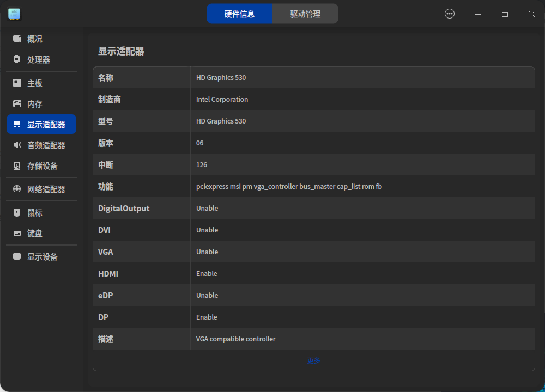Click the HDMI row label

click(108, 274)
